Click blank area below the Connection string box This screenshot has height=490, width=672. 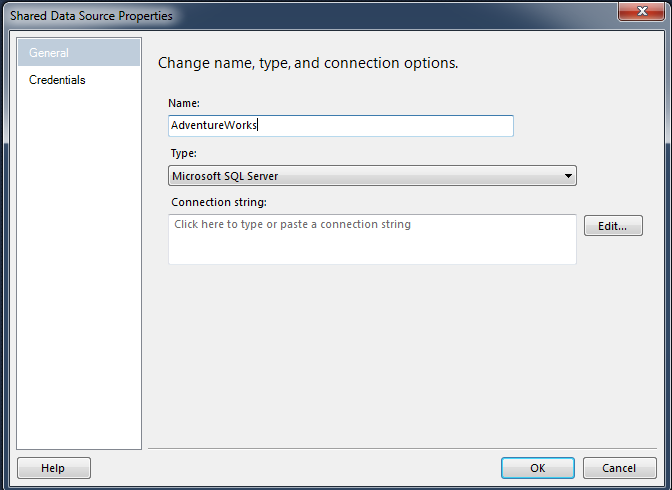[x=400, y=350]
